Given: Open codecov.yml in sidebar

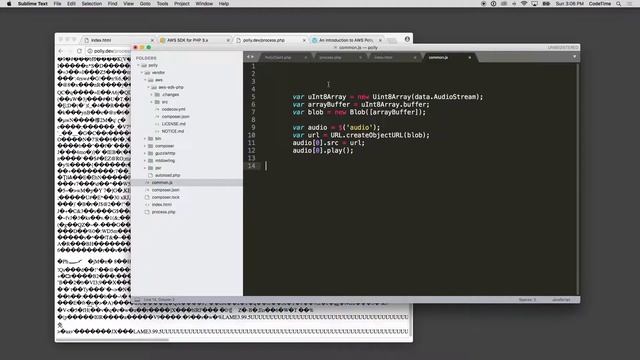Looking at the screenshot, I should point(173,109).
